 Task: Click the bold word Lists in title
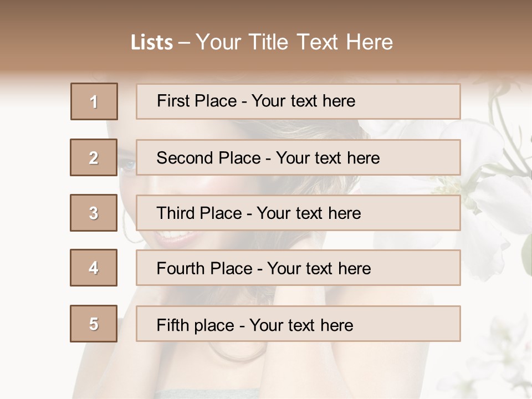151,42
